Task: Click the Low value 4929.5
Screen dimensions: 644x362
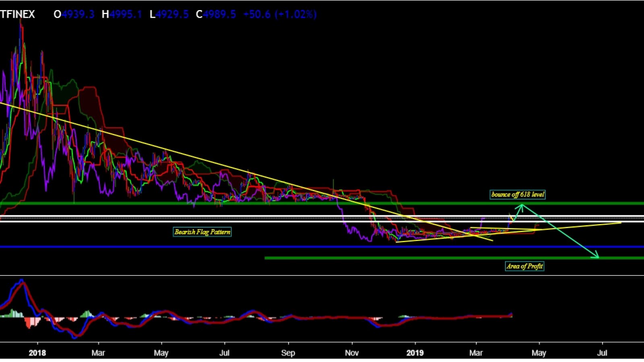Action: point(172,14)
